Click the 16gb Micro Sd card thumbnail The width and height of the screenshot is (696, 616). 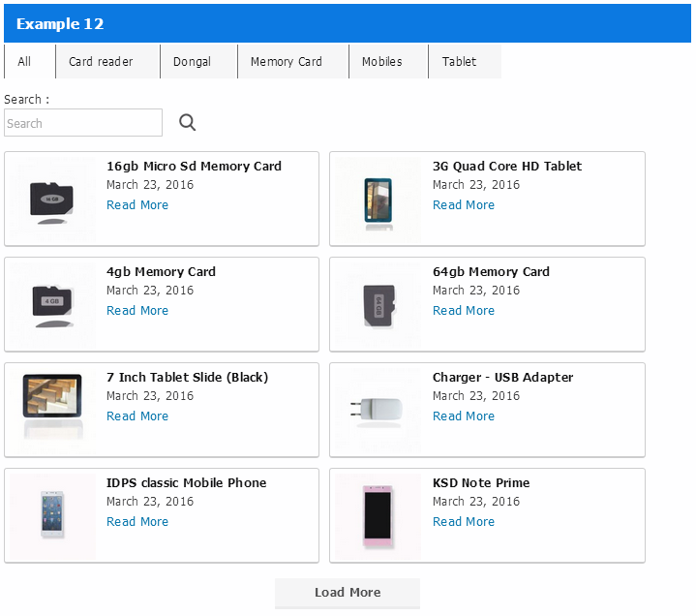pyautogui.click(x=52, y=200)
